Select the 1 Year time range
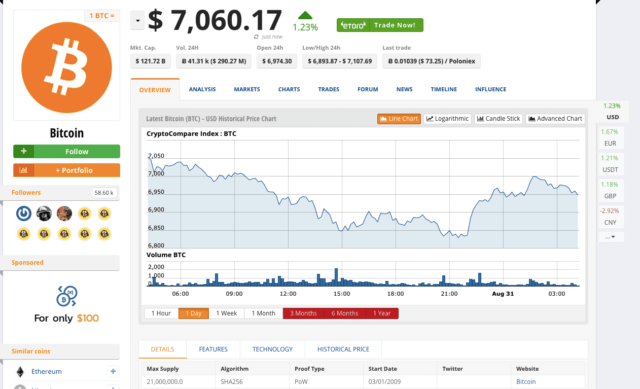Screen dimensions: 640x389 click(382, 313)
